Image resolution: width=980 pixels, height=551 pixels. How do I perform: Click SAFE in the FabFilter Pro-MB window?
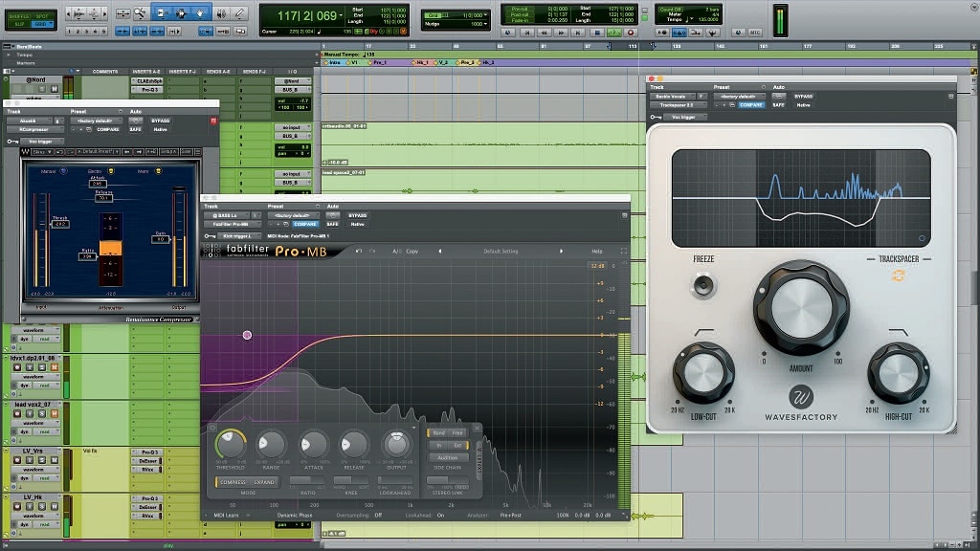(x=332, y=224)
